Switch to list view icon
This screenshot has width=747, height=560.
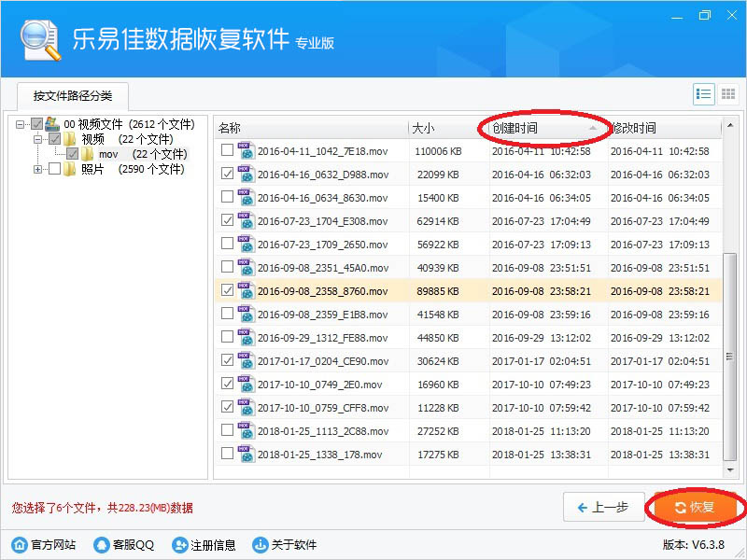703,94
